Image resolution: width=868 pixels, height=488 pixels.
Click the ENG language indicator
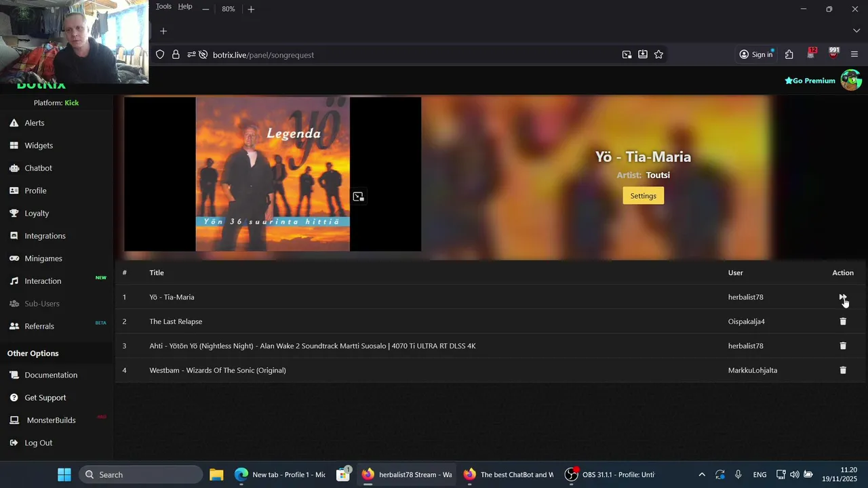point(759,474)
